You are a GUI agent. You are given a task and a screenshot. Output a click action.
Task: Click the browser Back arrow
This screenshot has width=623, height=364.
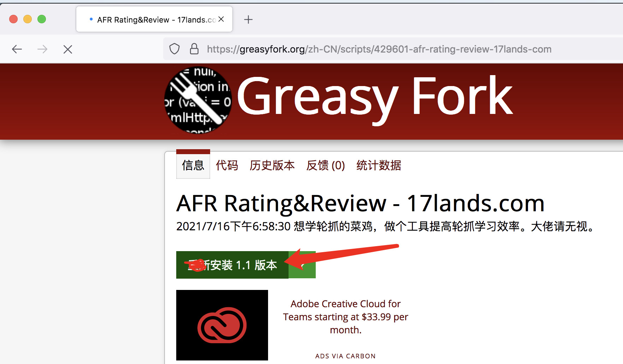point(17,49)
